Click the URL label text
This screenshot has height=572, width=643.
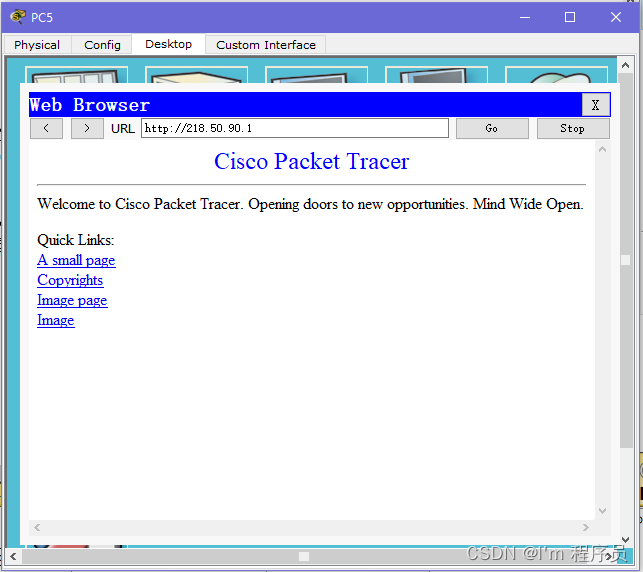click(x=123, y=129)
